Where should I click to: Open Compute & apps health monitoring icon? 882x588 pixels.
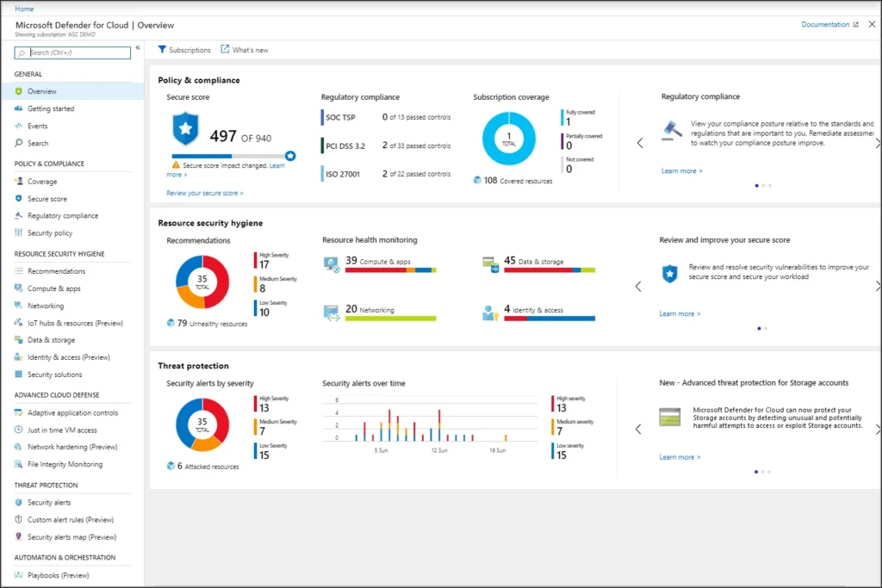click(332, 263)
